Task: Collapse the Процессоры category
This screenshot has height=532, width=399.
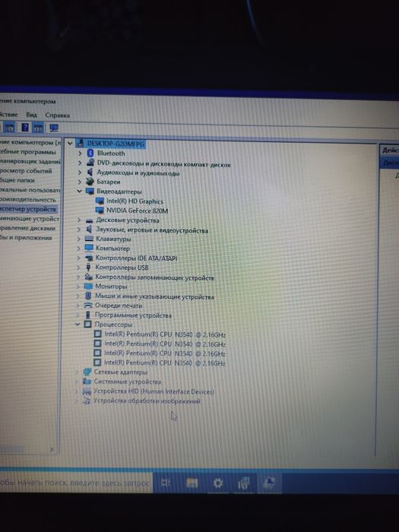Action: 78,325
